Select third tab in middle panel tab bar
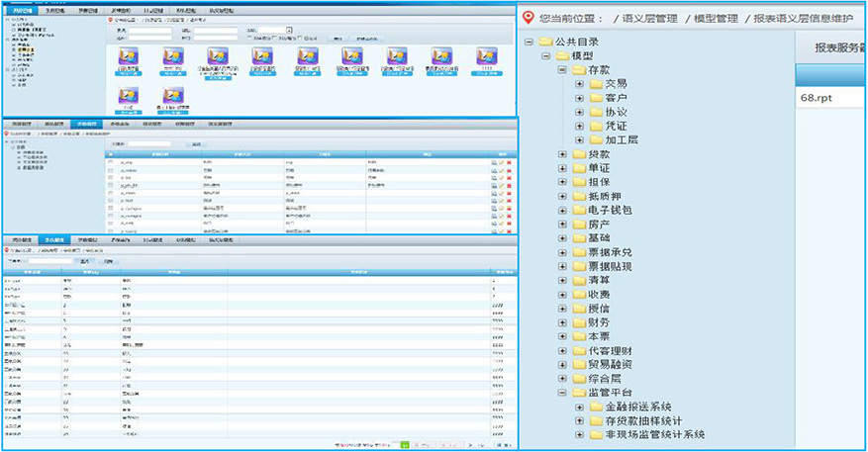This screenshot has height=452, width=868. tap(85, 124)
